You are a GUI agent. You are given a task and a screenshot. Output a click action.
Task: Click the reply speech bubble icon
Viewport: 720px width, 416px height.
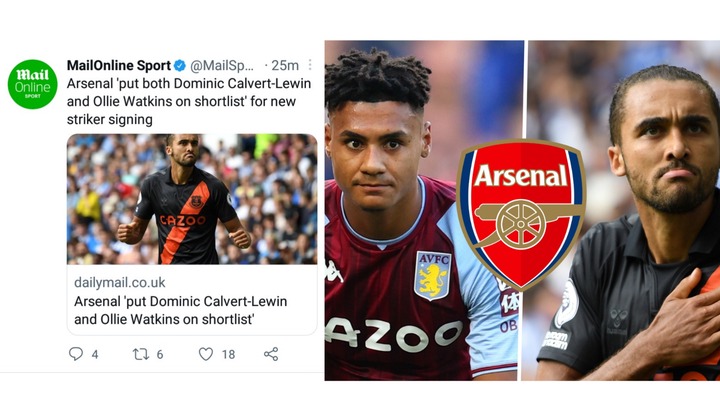(x=76, y=354)
